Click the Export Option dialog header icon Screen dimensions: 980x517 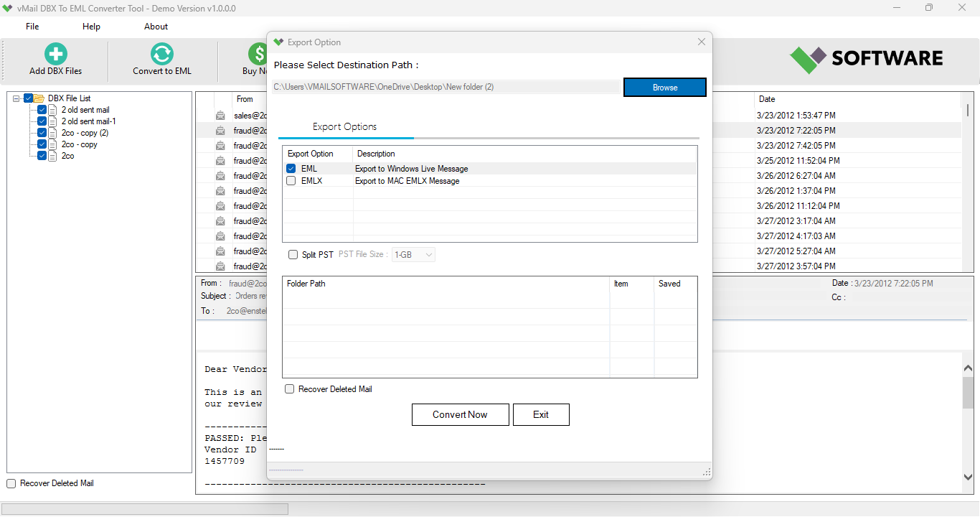[x=279, y=42]
